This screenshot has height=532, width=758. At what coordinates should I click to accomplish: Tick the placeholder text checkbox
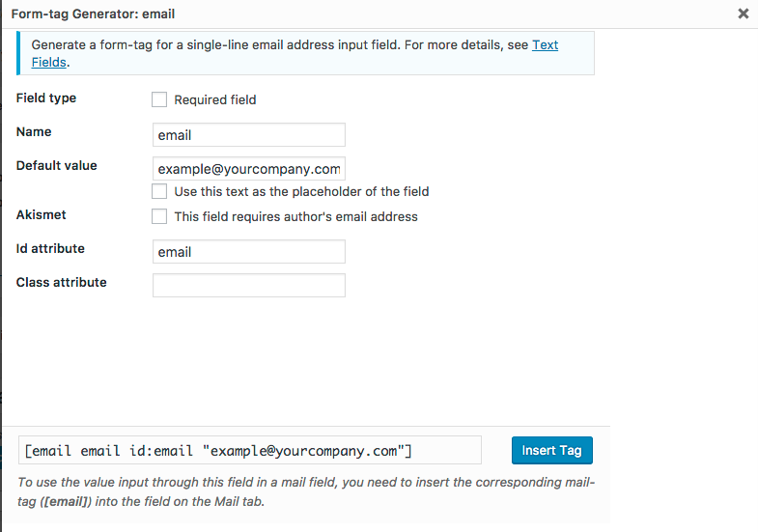pyautogui.click(x=159, y=191)
